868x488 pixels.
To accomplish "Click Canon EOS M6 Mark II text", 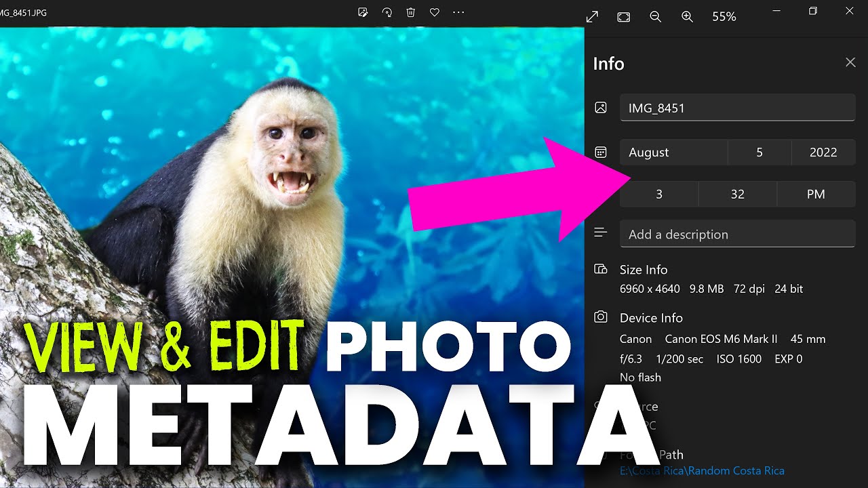I will 721,339.
